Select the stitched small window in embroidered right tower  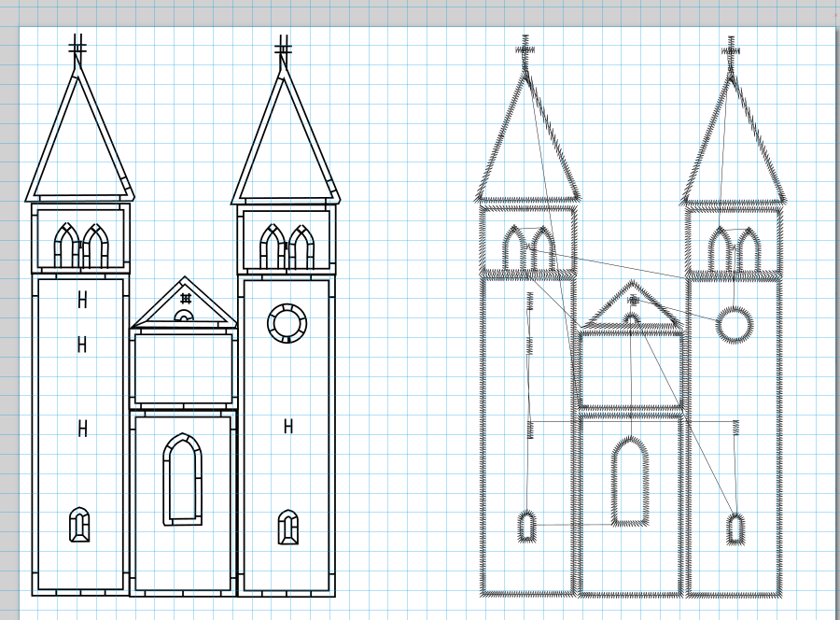[x=735, y=528]
